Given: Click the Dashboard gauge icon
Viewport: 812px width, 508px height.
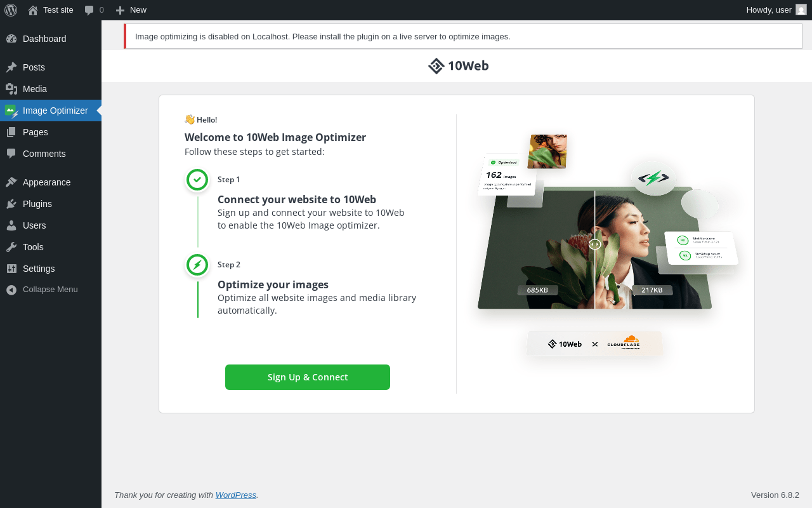Looking at the screenshot, I should pyautogui.click(x=11, y=39).
